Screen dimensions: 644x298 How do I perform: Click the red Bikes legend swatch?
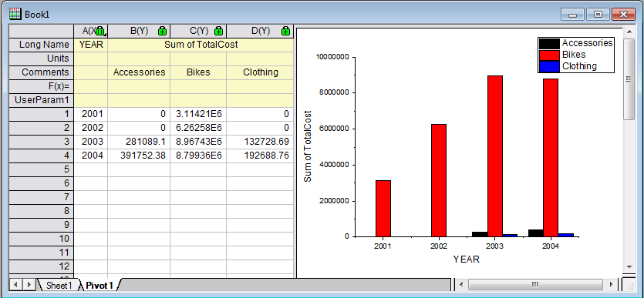coord(549,55)
